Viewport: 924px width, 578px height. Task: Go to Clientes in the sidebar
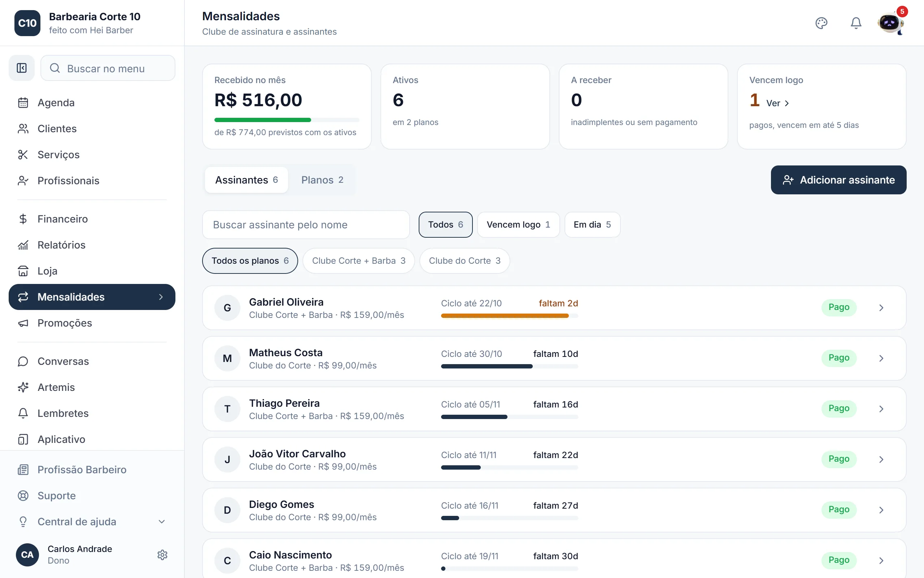92,129
